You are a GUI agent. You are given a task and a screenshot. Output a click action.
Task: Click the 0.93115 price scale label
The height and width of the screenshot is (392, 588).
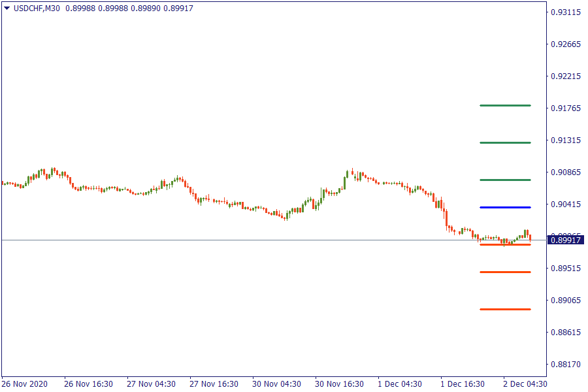tap(566, 12)
